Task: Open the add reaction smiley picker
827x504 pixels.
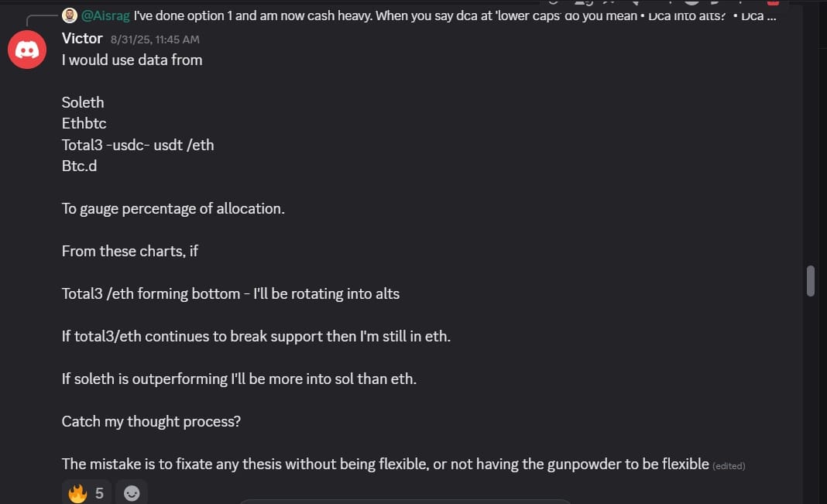Action: (x=132, y=492)
